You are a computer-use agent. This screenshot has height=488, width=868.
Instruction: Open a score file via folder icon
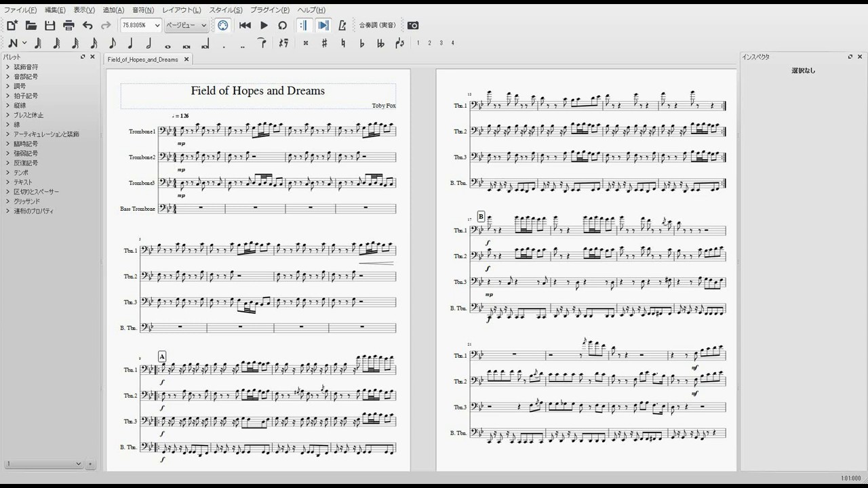(x=31, y=26)
